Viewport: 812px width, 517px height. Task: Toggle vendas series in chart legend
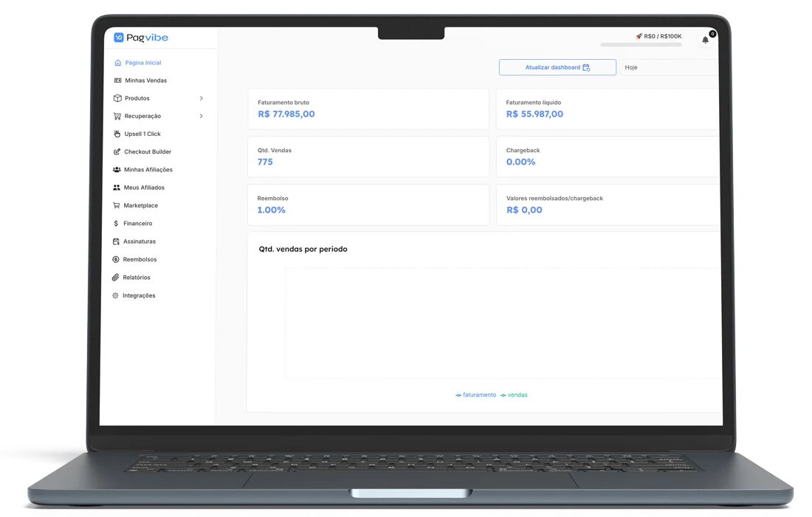click(x=515, y=395)
